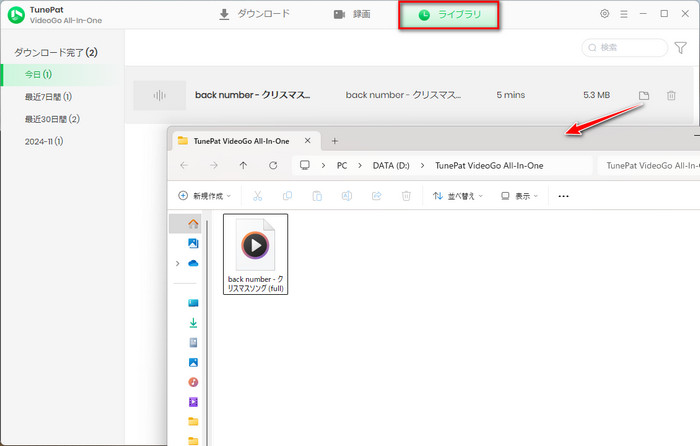Image resolution: width=700 pixels, height=446 pixels.
Task: Click DATA (D:) in the breadcrumb path
Action: 391,166
